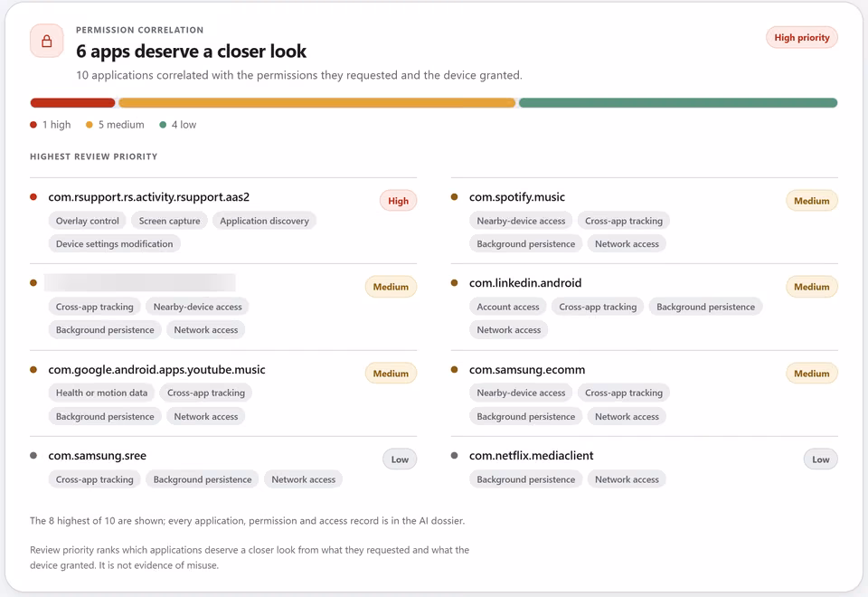This screenshot has width=868, height=597.
Task: Open the com.rsupport.rs.activity.rsupport.aas2 entry
Action: (149, 196)
